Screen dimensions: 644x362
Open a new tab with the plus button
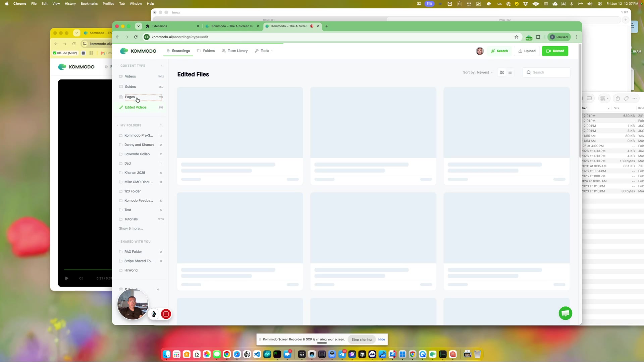click(x=327, y=26)
